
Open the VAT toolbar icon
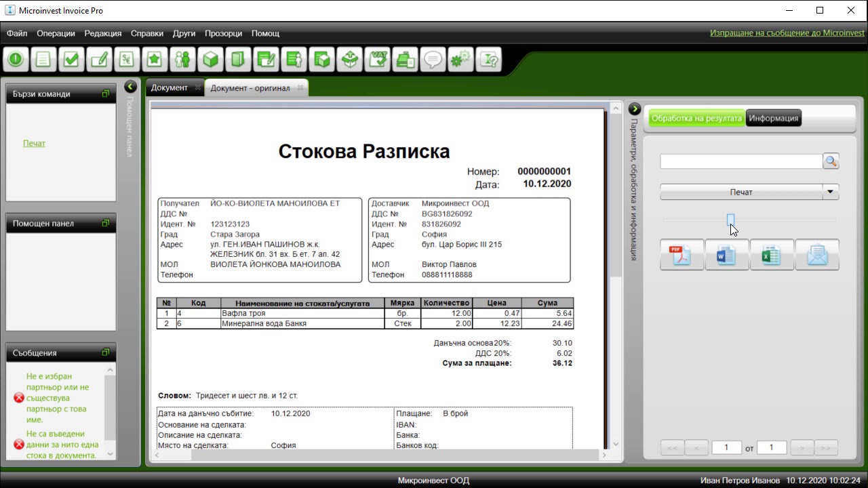tap(377, 60)
